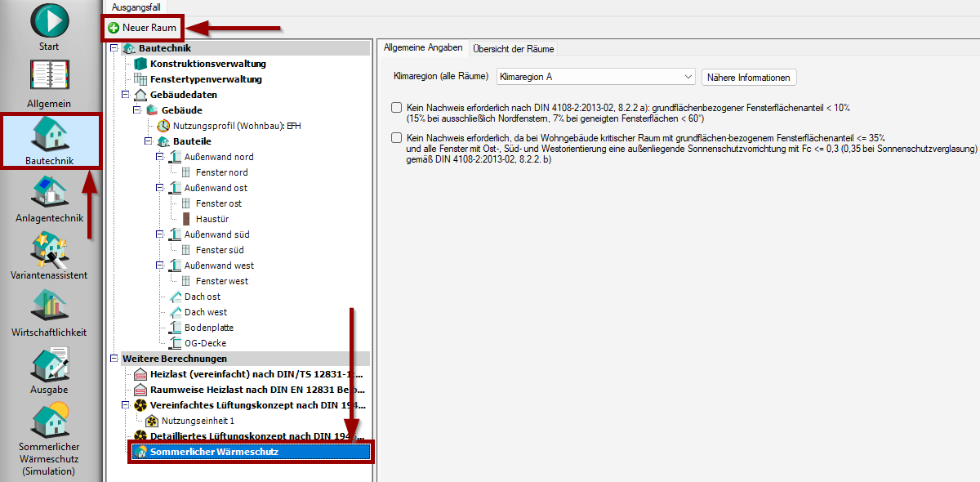Collapse the Bauteile tree node
The width and height of the screenshot is (980, 482).
point(149,141)
